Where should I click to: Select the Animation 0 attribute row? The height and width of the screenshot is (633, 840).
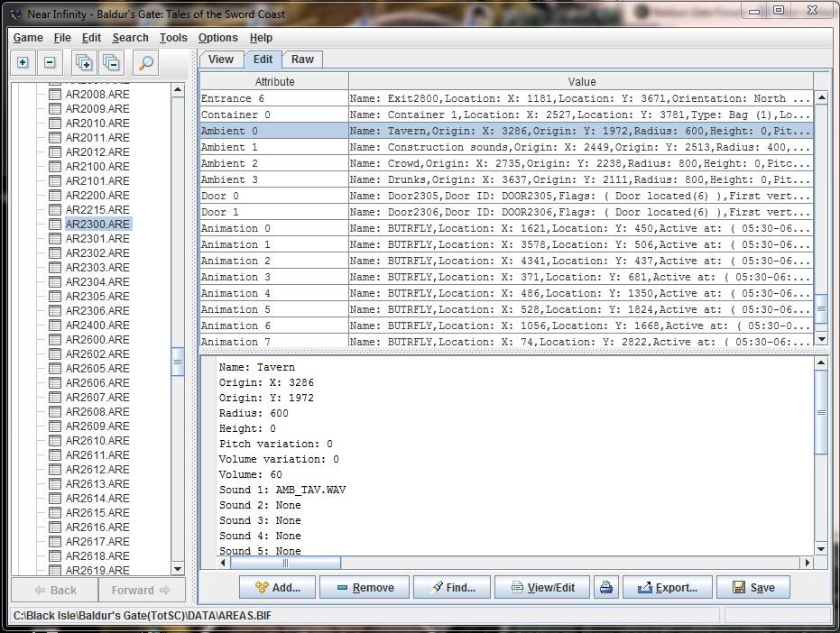coord(506,228)
